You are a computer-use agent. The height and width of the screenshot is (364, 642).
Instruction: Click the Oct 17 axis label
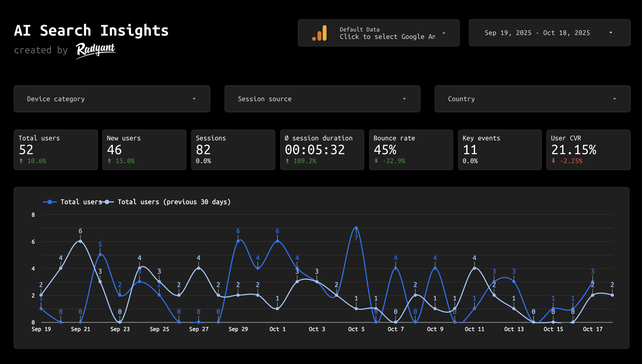593,329
